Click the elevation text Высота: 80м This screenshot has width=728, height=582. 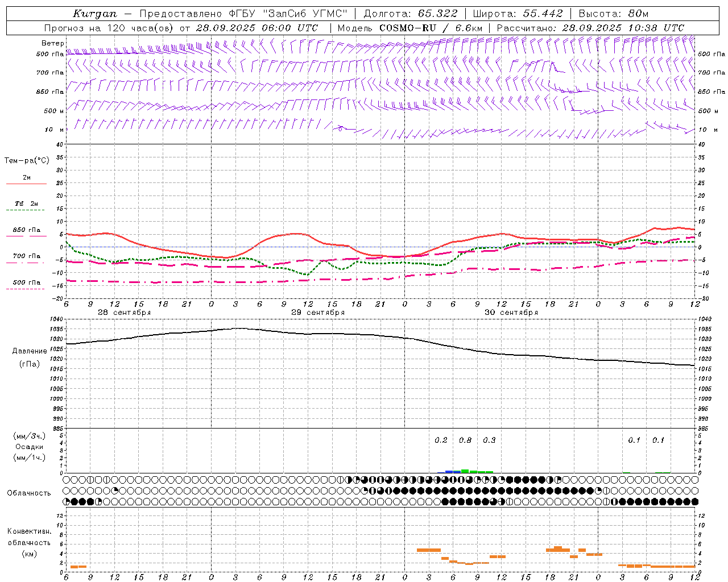pos(613,14)
